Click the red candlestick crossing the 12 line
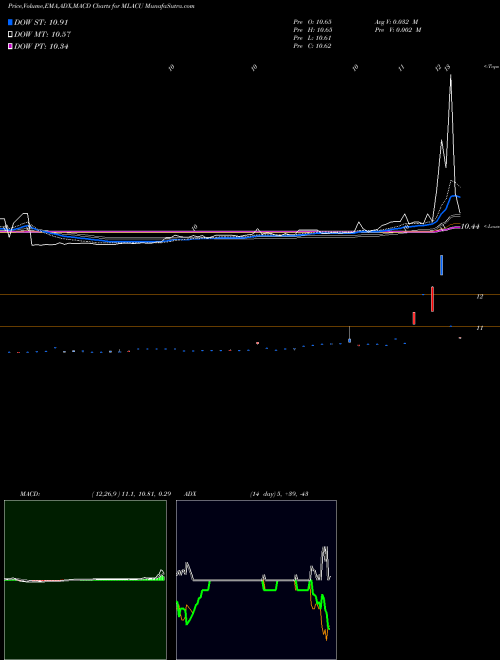This screenshot has height=660, width=500. click(x=432, y=299)
